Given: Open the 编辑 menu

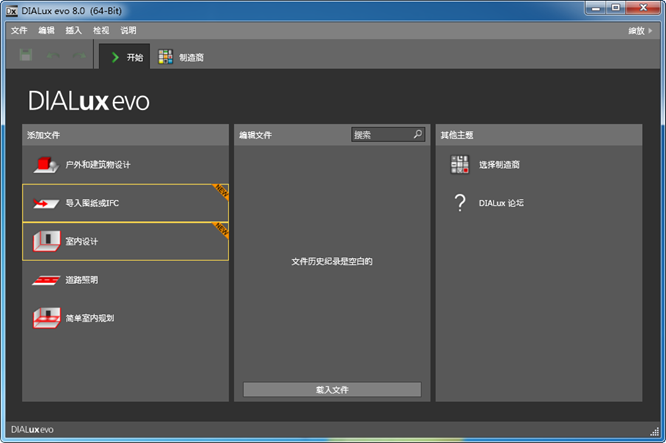Looking at the screenshot, I should (46, 31).
